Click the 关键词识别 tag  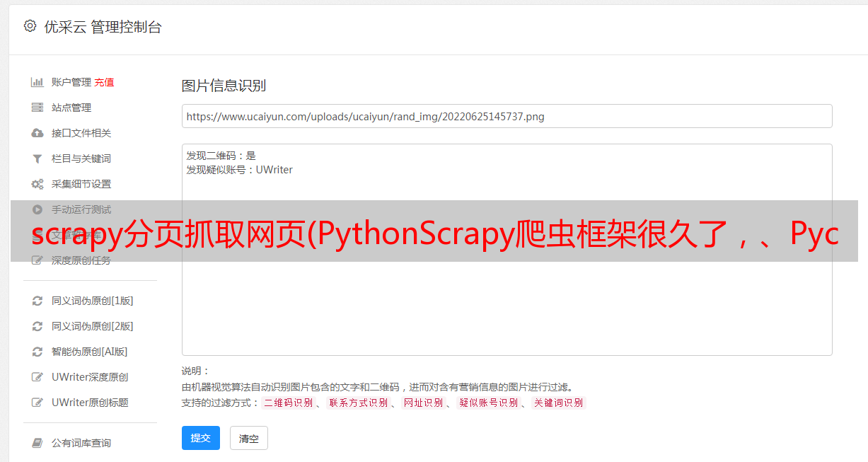click(x=558, y=403)
